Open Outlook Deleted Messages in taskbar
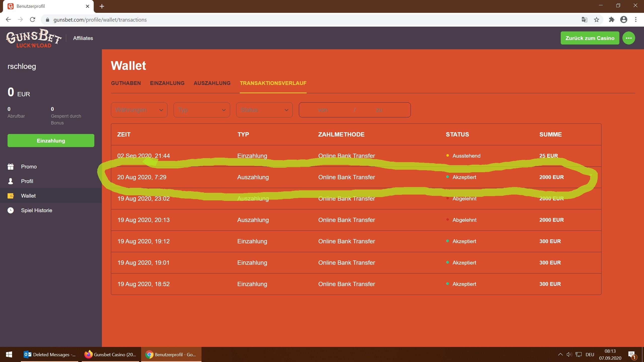The width and height of the screenshot is (644, 362). (50, 354)
